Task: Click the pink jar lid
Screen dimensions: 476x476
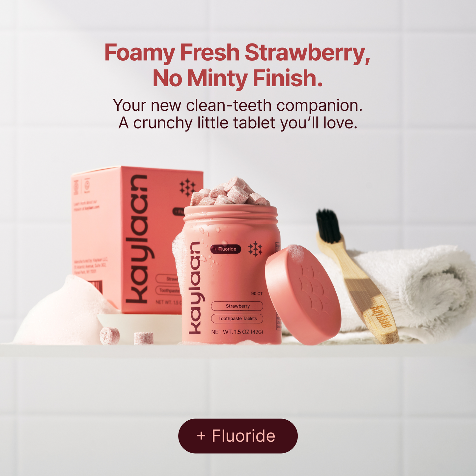Action: click(x=303, y=294)
